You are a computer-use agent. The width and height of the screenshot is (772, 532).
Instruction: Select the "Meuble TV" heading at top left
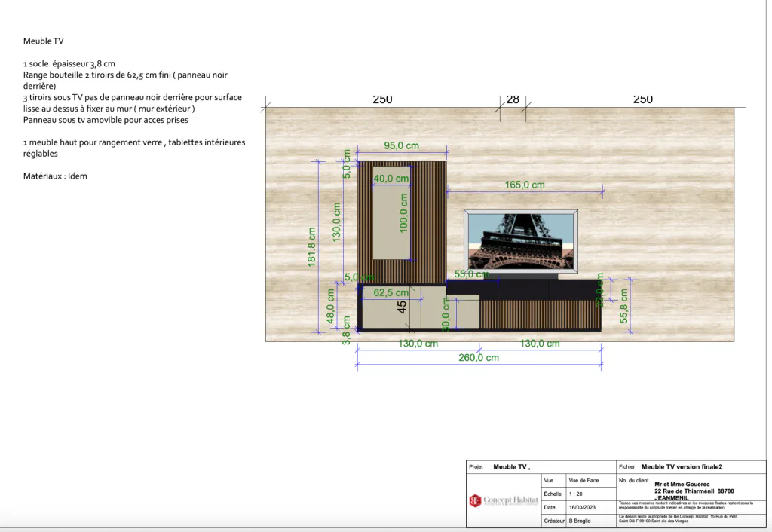[x=43, y=41]
